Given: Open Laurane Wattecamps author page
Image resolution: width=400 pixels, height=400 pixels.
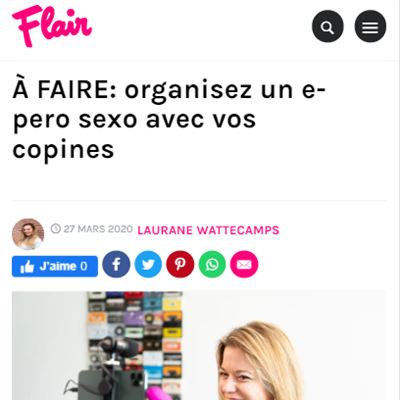Looking at the screenshot, I should pyautogui.click(x=208, y=230).
